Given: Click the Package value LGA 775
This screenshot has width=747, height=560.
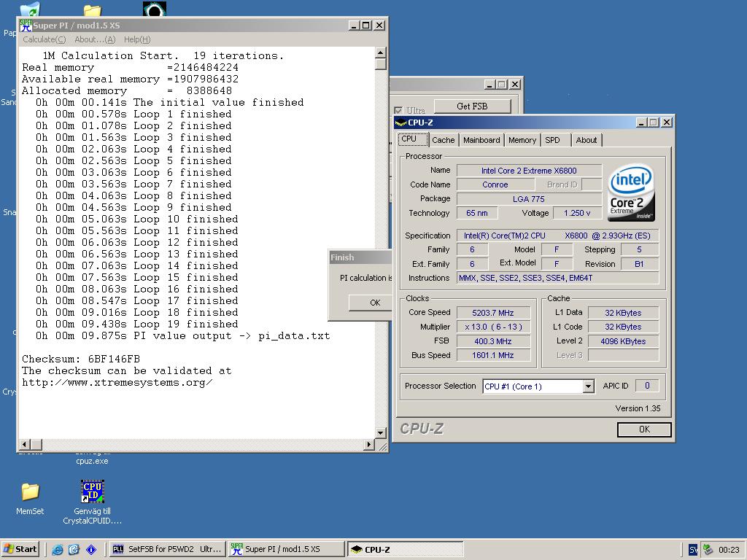Looking at the screenshot, I should pyautogui.click(x=529, y=198).
